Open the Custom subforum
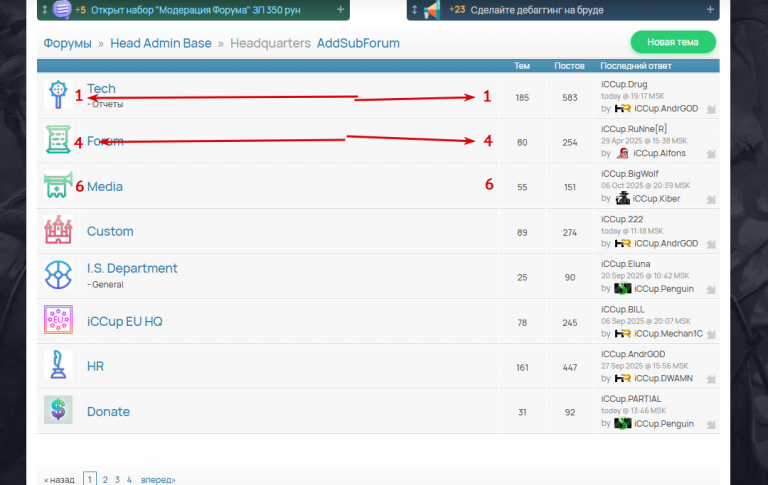Screen dimensions: 768x485 [x=110, y=231]
